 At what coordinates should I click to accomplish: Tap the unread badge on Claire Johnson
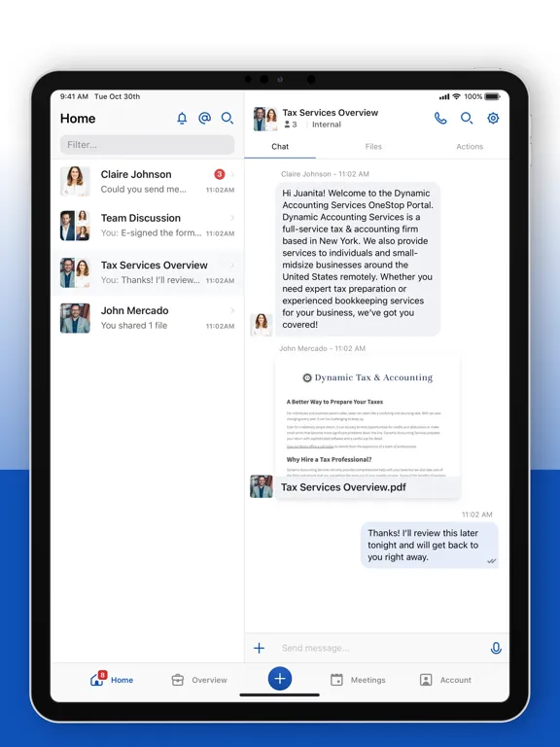[x=219, y=174]
